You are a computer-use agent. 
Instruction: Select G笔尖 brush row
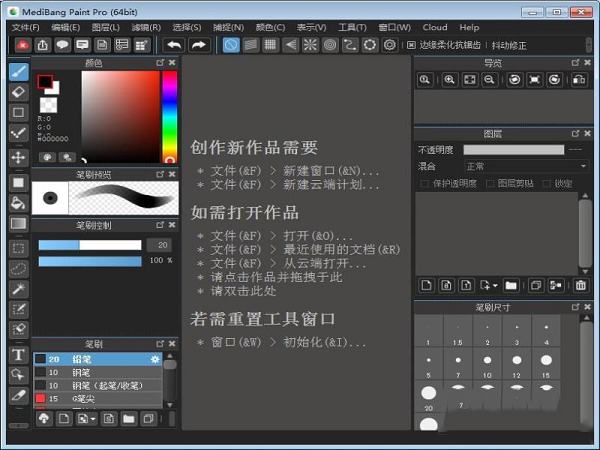point(98,399)
